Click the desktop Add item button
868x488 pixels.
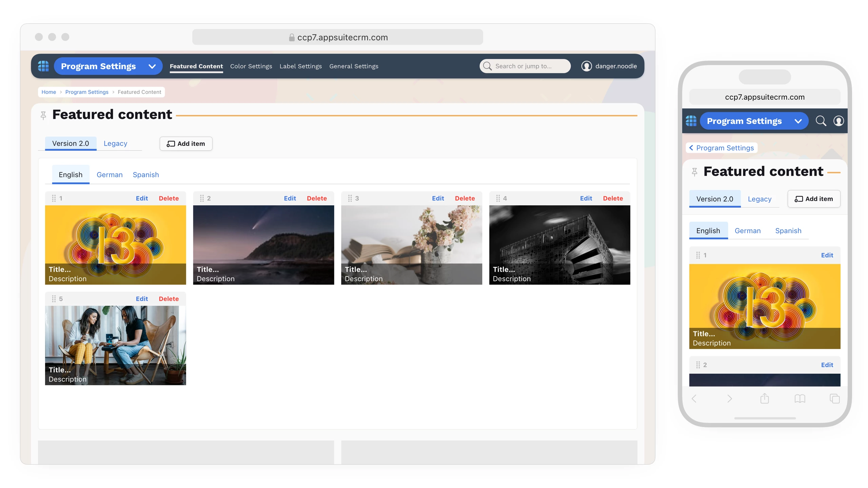coord(186,144)
